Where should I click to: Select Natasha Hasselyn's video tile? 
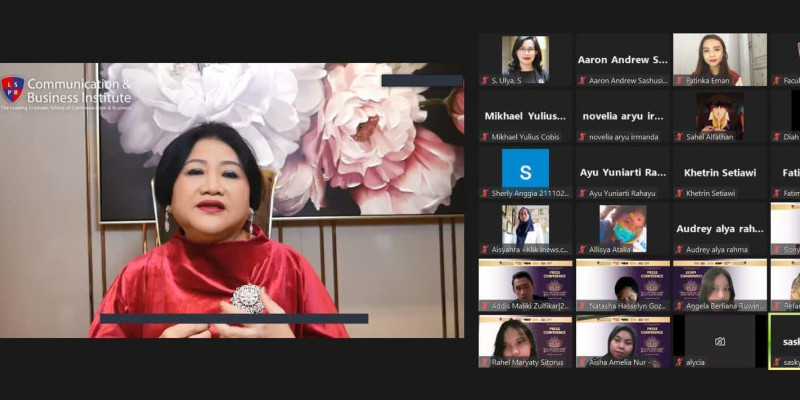click(x=623, y=285)
